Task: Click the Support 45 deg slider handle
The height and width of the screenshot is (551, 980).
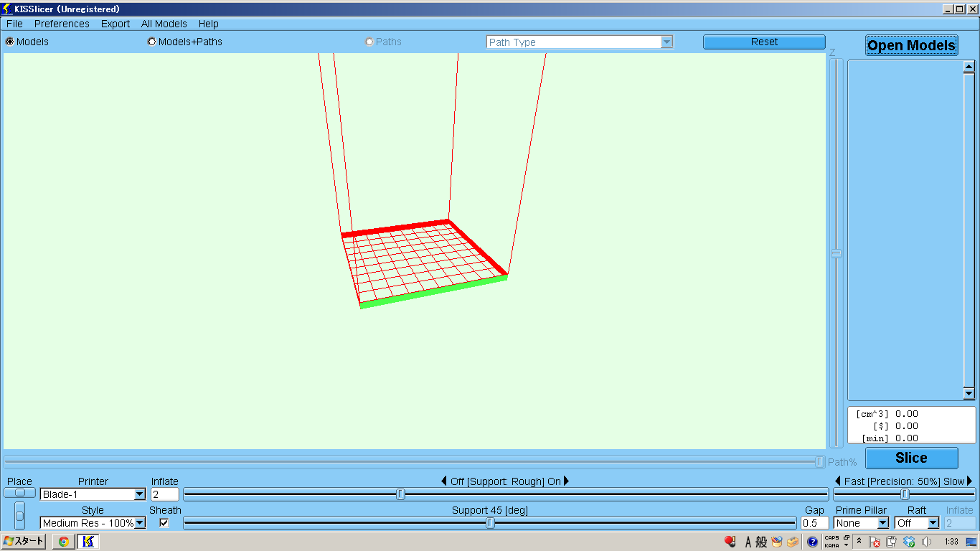Action: pyautogui.click(x=490, y=523)
